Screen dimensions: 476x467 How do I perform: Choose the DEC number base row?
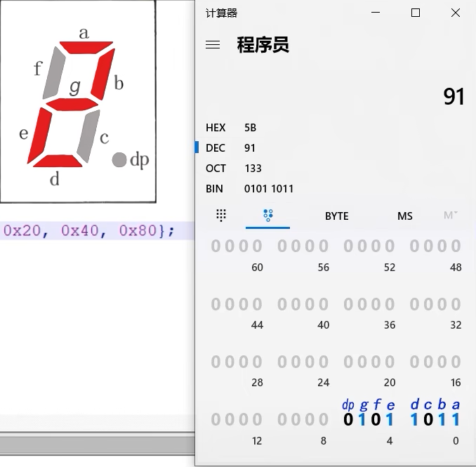click(x=216, y=148)
